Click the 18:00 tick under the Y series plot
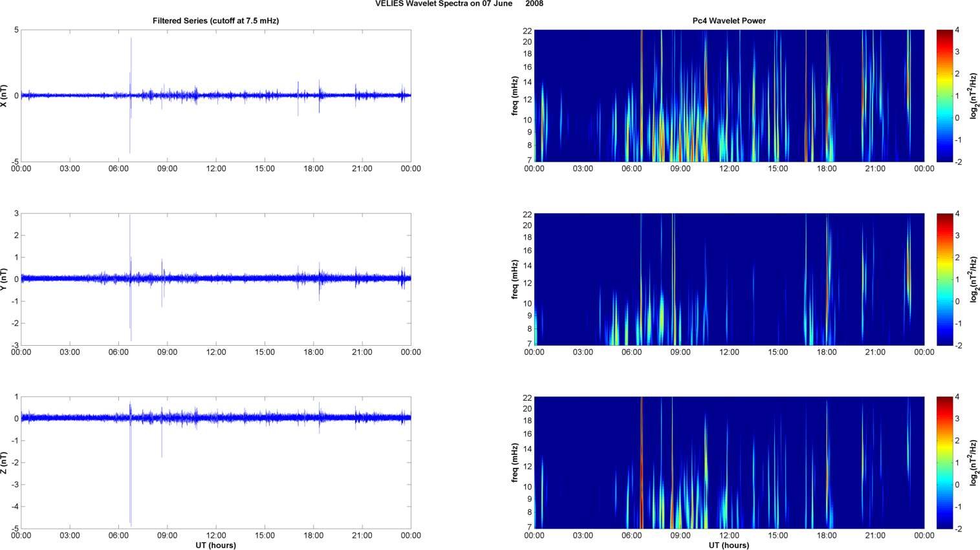 click(314, 352)
